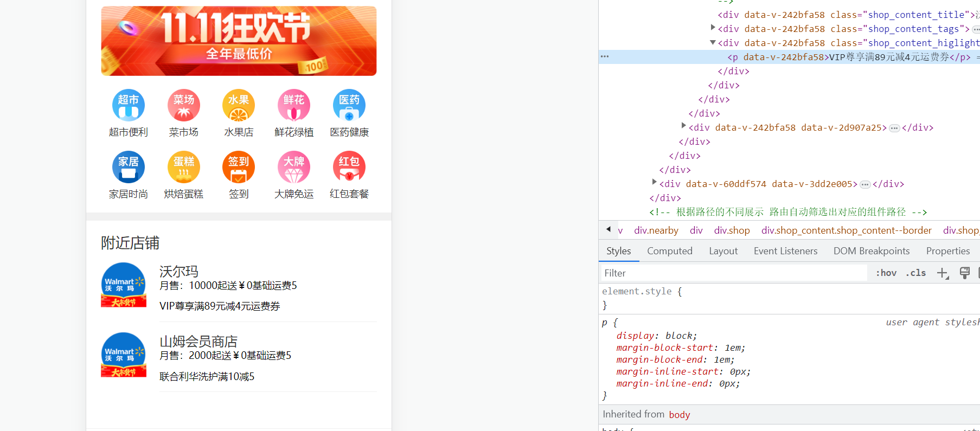Open the 烘焙蛋糕 category icon
The height and width of the screenshot is (431, 980).
pos(184,167)
